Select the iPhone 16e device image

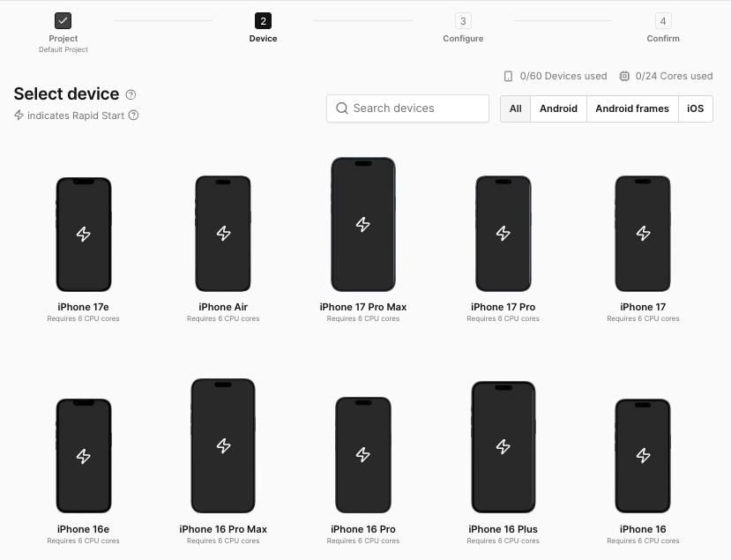point(84,456)
